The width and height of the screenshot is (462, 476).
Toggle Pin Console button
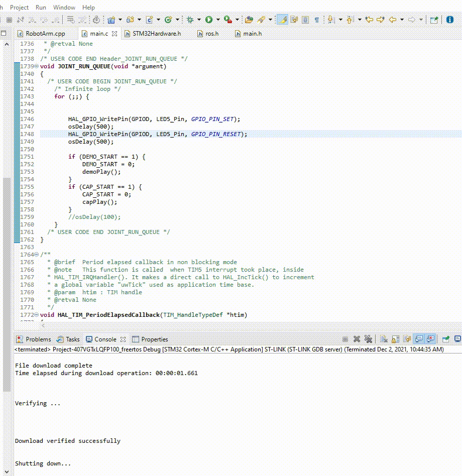pos(445,339)
